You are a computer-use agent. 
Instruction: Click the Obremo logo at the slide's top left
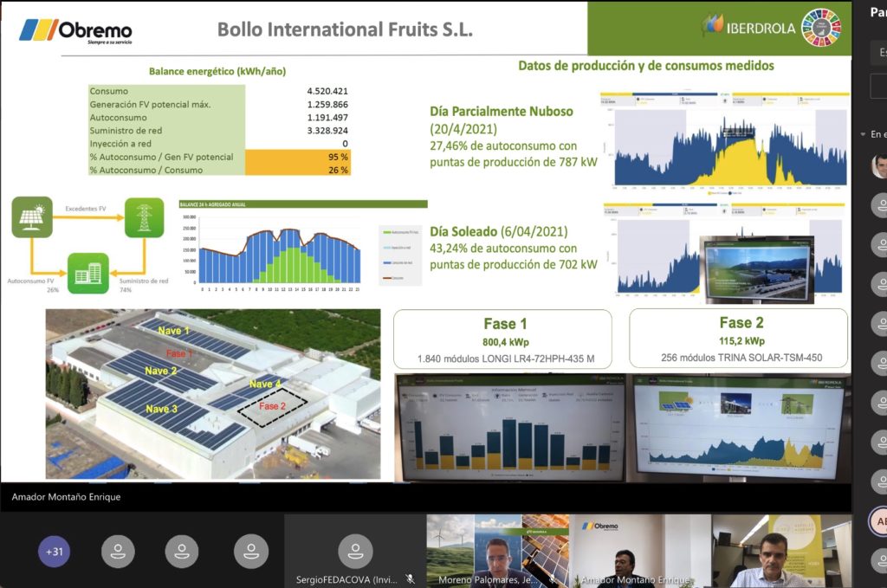(x=75, y=31)
